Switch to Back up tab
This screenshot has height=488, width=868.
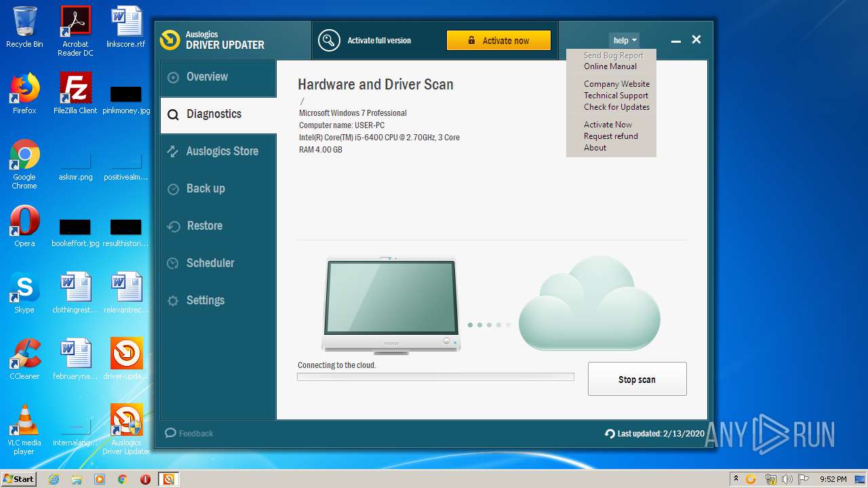[218, 189]
